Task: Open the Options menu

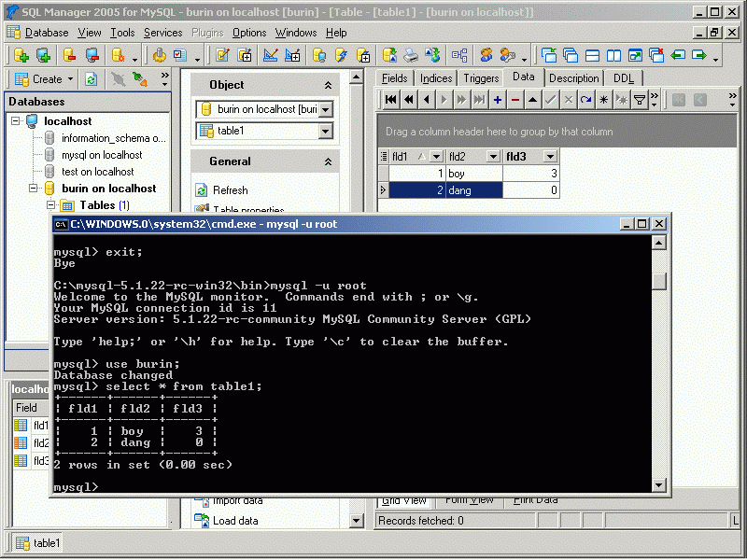Action: [x=249, y=33]
